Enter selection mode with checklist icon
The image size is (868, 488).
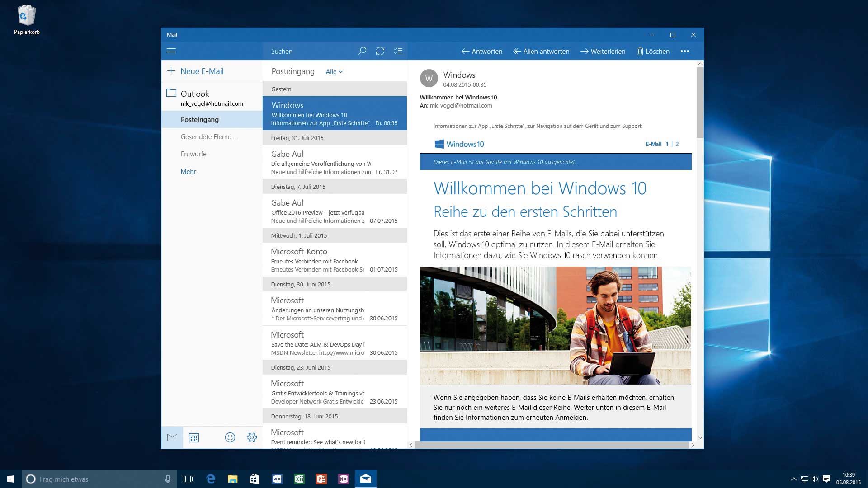398,51
